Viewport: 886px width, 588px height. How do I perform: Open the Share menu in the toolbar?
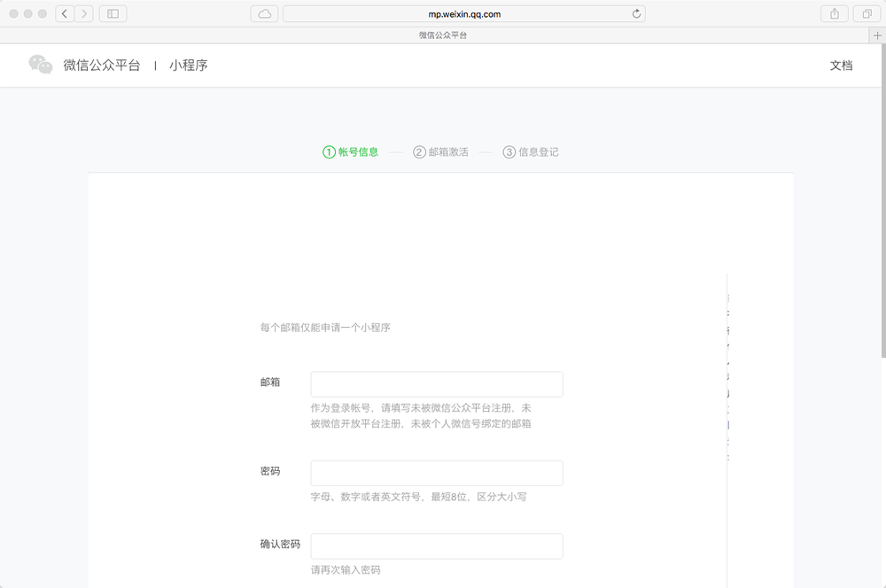834,13
